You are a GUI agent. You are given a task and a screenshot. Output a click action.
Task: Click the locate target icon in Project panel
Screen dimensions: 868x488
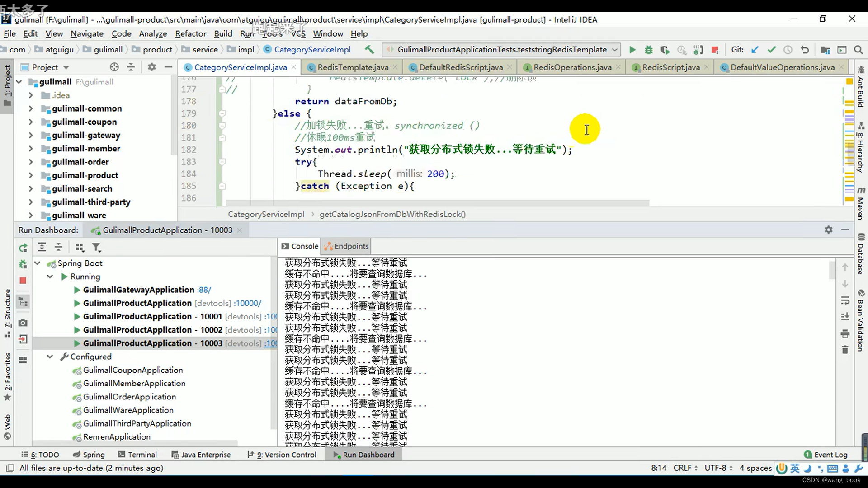[x=114, y=67]
